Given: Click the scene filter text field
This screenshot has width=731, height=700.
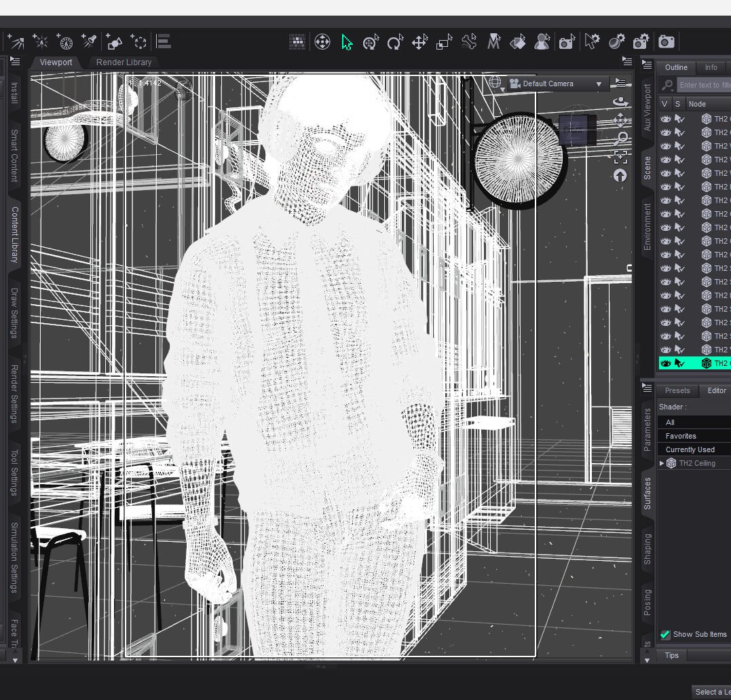Looking at the screenshot, I should point(704,85).
